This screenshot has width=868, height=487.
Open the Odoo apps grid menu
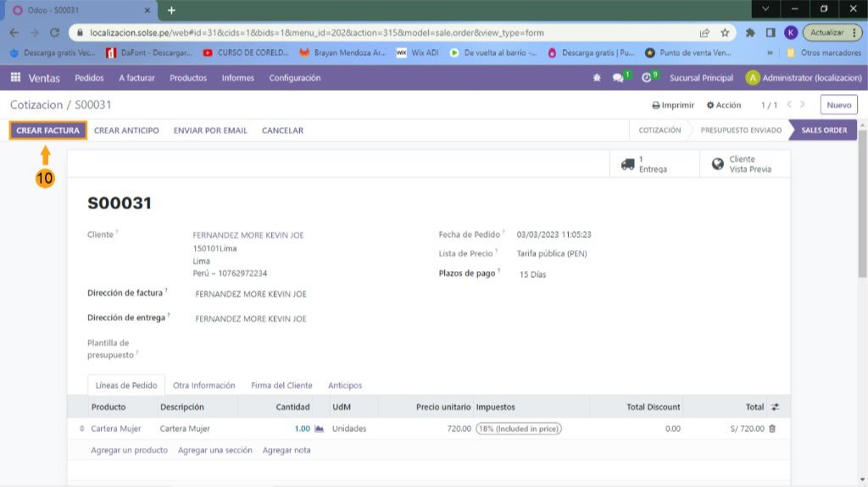point(15,78)
